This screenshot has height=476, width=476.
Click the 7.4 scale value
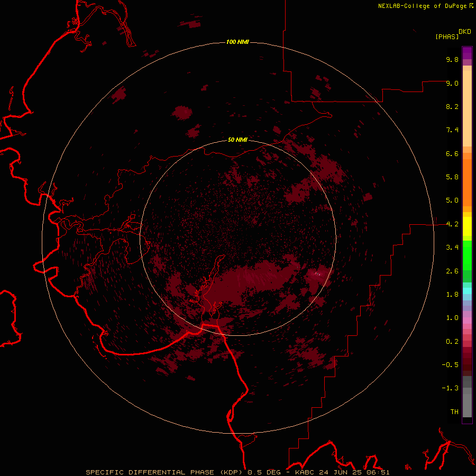point(452,130)
